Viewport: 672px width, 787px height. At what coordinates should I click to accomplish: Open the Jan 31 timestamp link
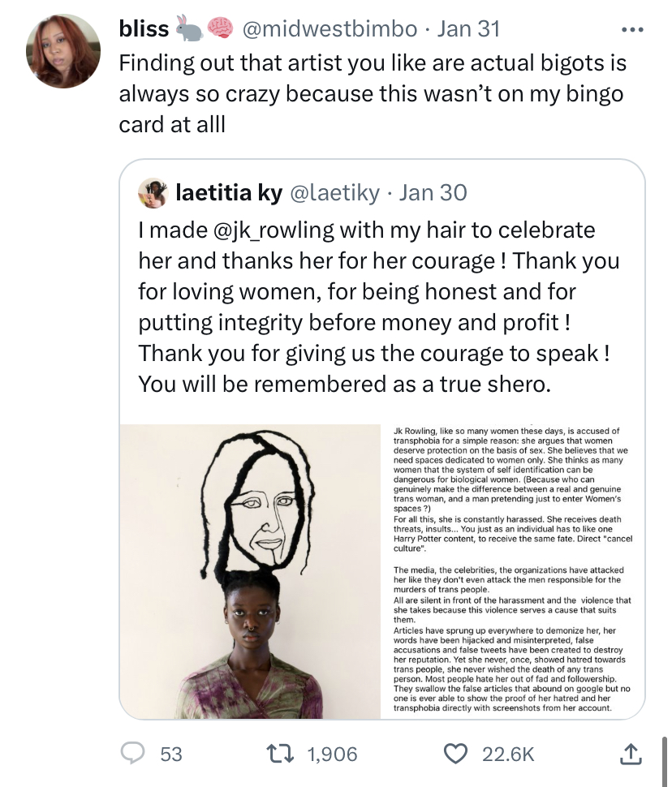click(468, 28)
